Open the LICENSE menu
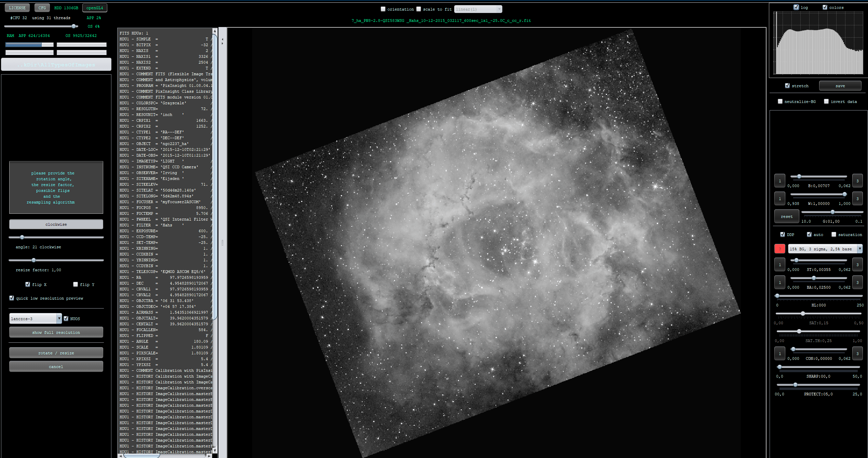The width and height of the screenshot is (868, 458). (17, 8)
